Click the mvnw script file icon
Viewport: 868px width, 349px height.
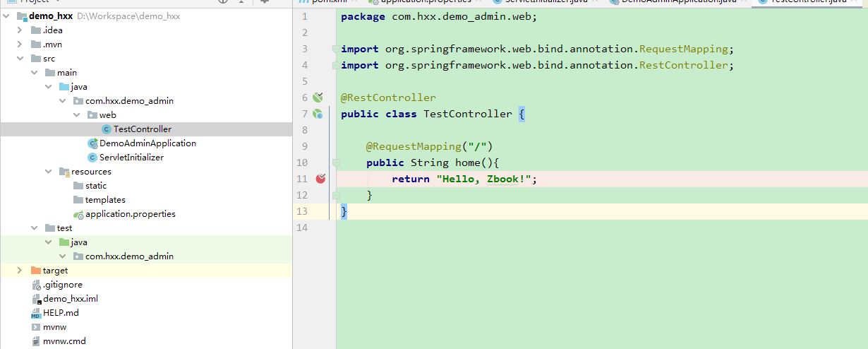pos(36,327)
